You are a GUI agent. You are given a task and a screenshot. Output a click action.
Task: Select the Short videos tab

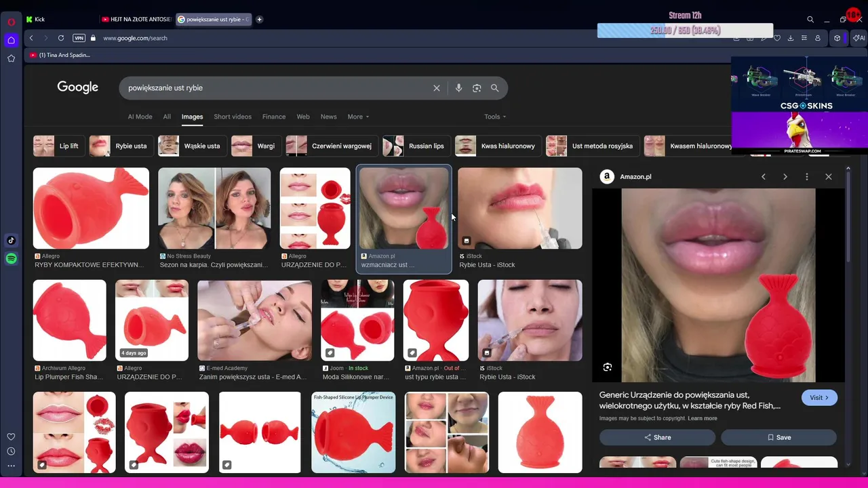(233, 117)
